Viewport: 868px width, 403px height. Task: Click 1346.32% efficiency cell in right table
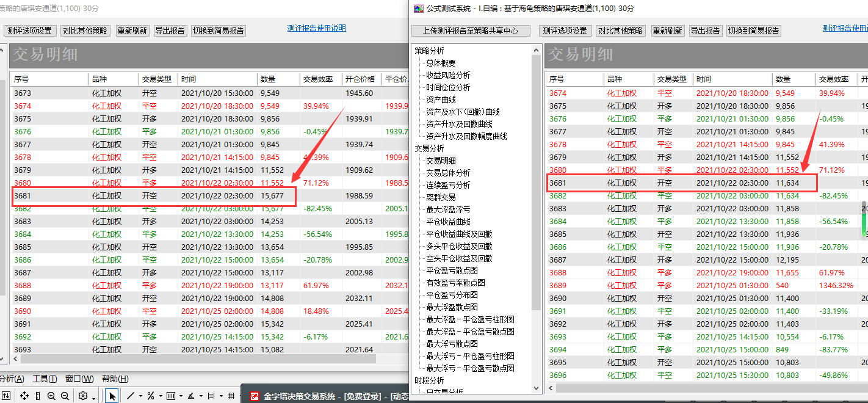(x=836, y=285)
